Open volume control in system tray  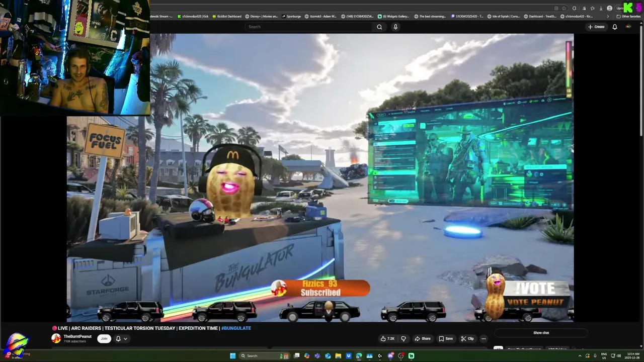tap(619, 355)
